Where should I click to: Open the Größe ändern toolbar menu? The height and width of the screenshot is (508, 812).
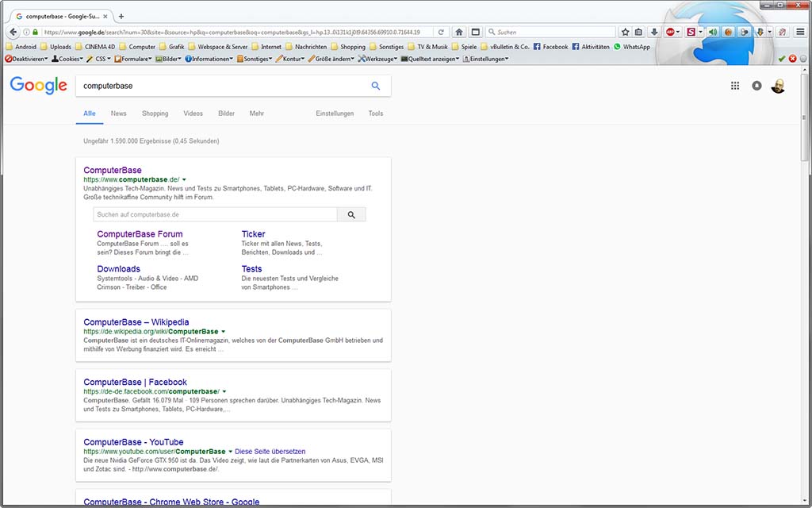tap(331, 59)
